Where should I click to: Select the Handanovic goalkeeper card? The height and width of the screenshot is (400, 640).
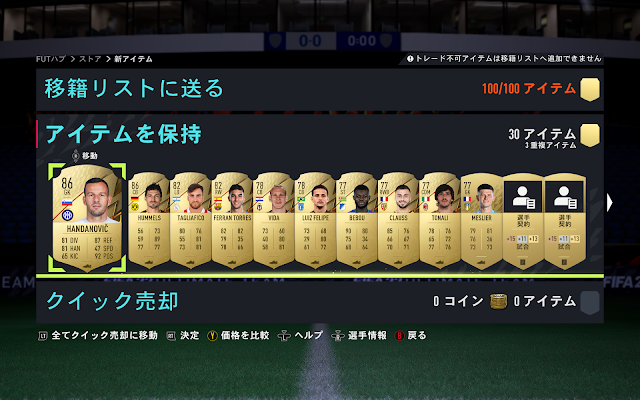(87, 218)
